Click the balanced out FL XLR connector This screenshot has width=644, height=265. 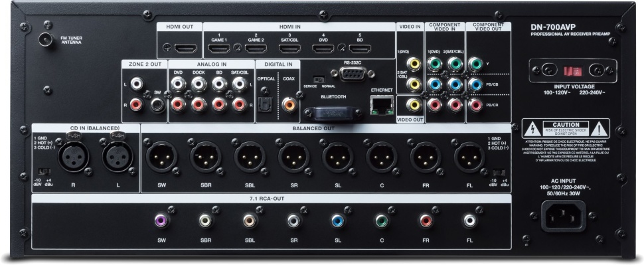[x=469, y=157]
